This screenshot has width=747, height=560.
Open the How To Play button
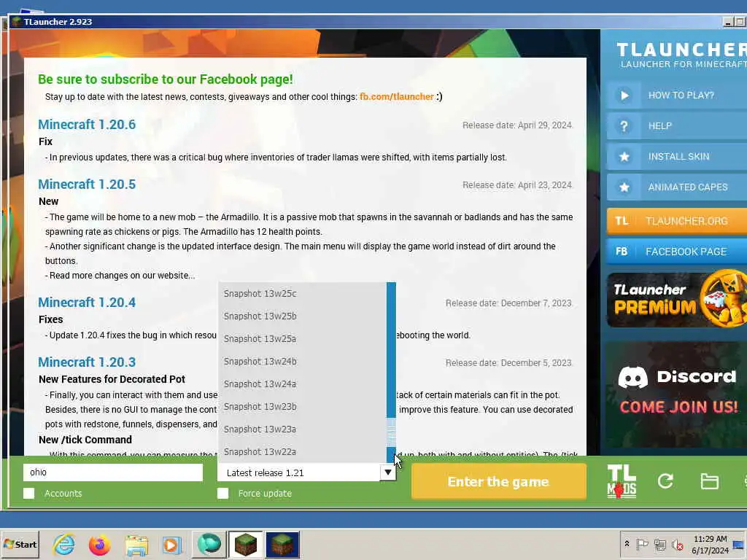click(x=677, y=96)
